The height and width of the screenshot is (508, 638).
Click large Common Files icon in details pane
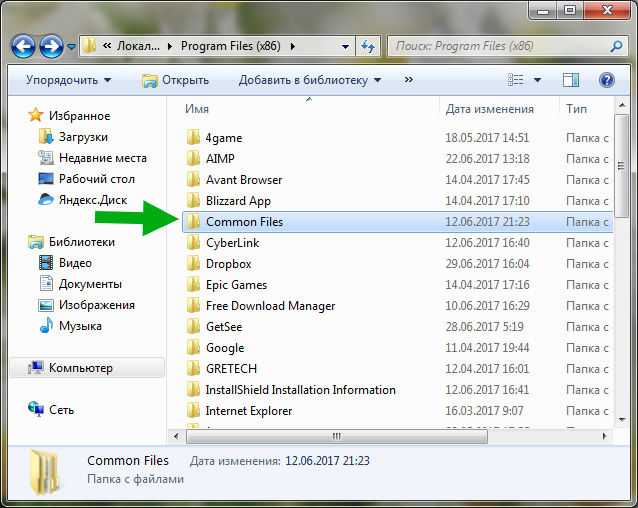(46, 472)
